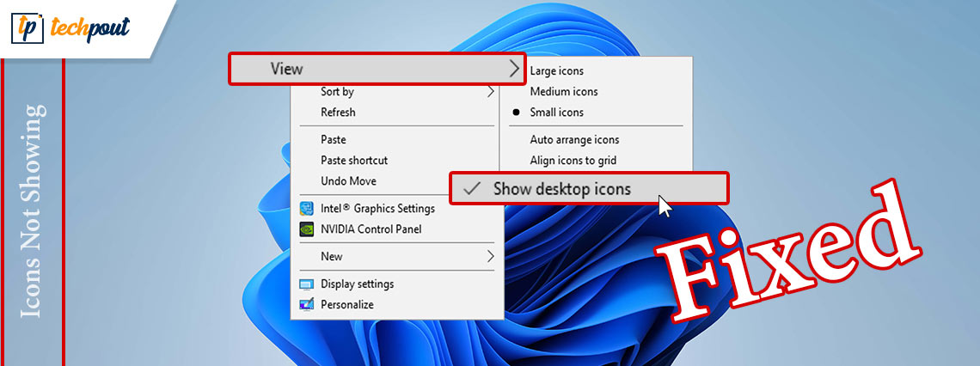Image resolution: width=980 pixels, height=366 pixels.
Task: Expand the View submenu arrow
Action: (514, 69)
